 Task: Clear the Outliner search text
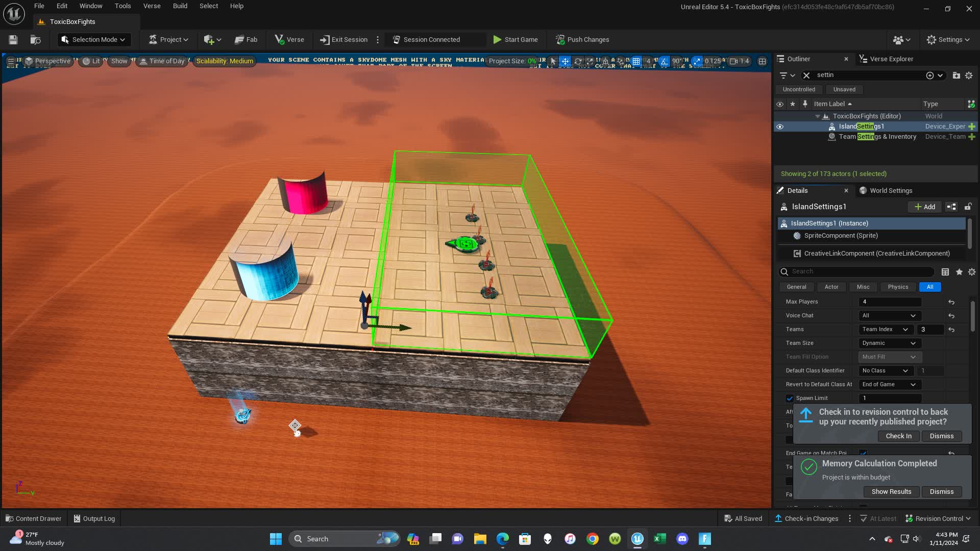tap(806, 76)
